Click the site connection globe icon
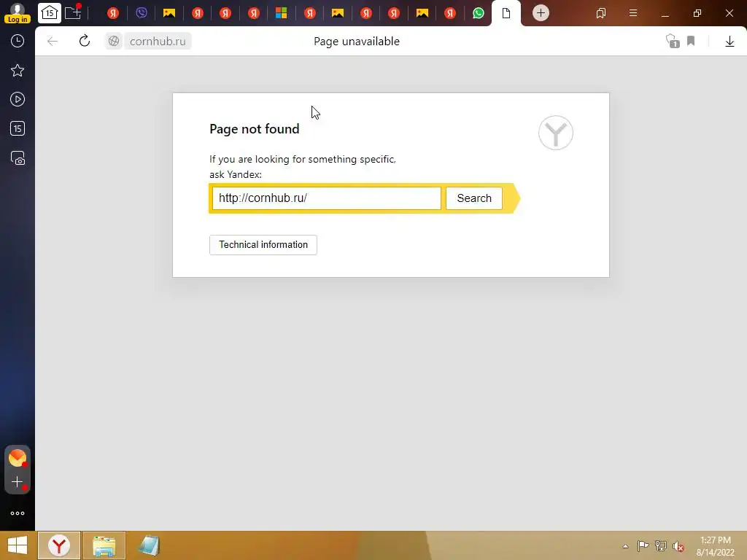Screen dimensions: 747x560 pos(113,42)
